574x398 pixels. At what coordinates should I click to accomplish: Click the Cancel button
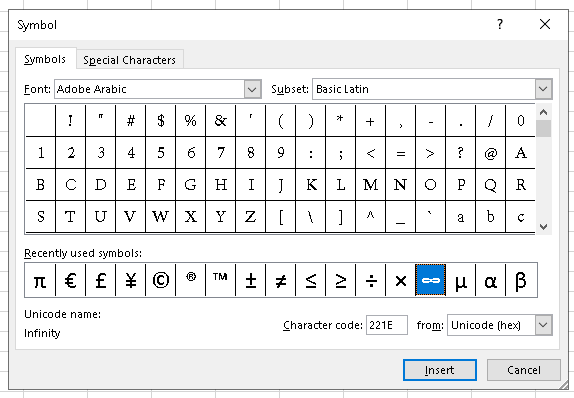tap(523, 370)
